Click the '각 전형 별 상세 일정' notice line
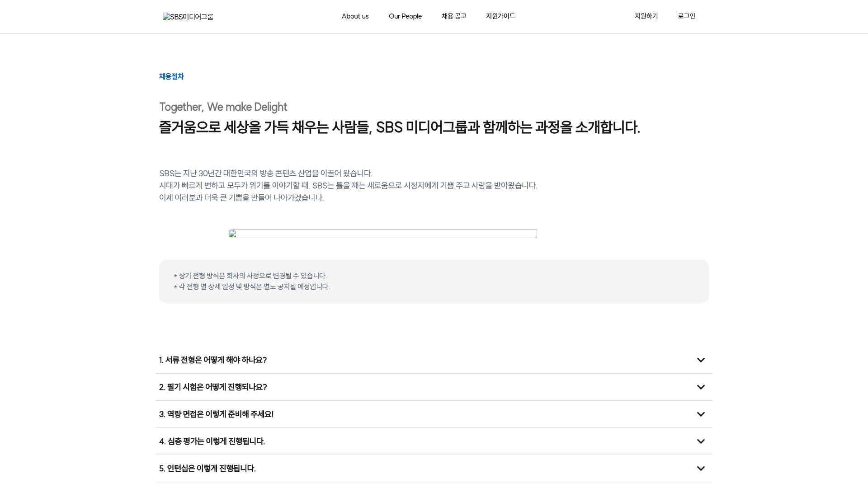The width and height of the screenshot is (868, 488). tap(252, 286)
